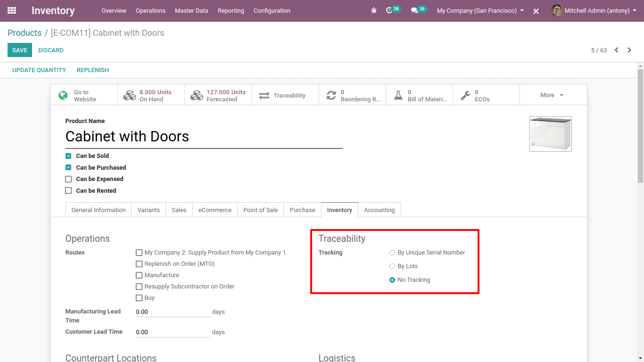Toggle Can be Sold checkbox

point(68,156)
